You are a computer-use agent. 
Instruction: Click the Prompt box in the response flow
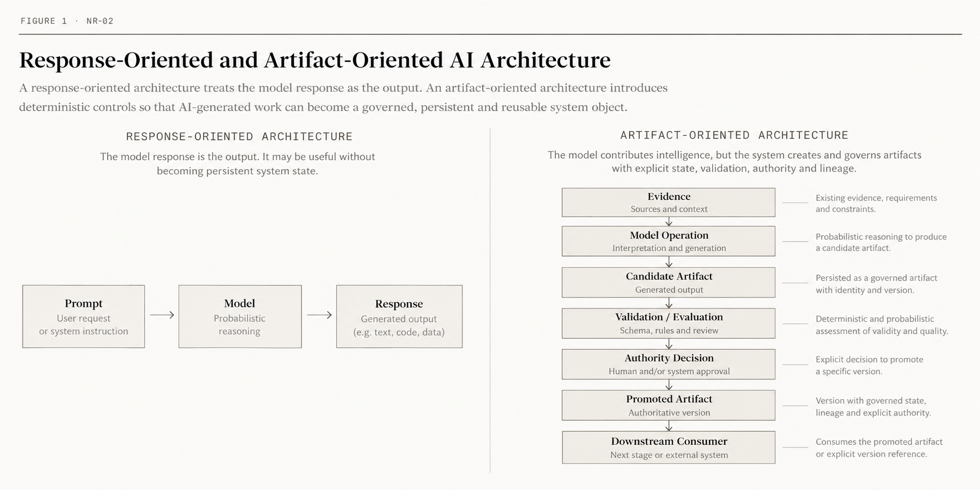coord(83,317)
